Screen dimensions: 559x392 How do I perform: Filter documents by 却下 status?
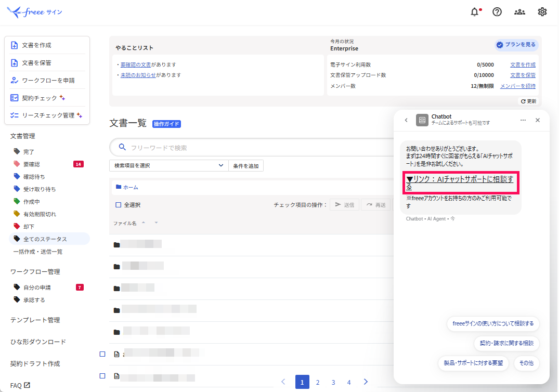coord(29,227)
